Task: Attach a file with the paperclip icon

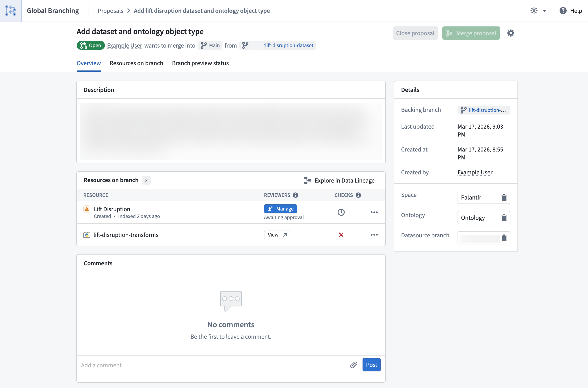Action: pyautogui.click(x=354, y=365)
